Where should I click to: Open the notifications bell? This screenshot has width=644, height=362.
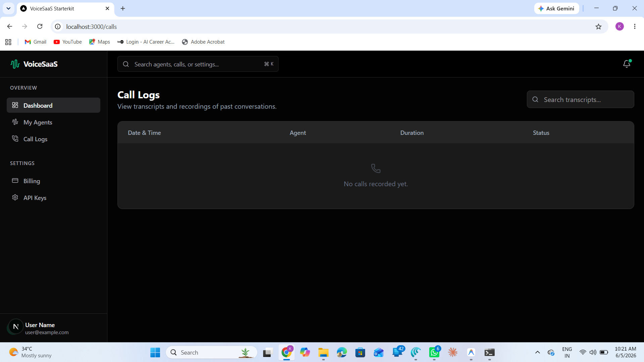[x=627, y=64]
